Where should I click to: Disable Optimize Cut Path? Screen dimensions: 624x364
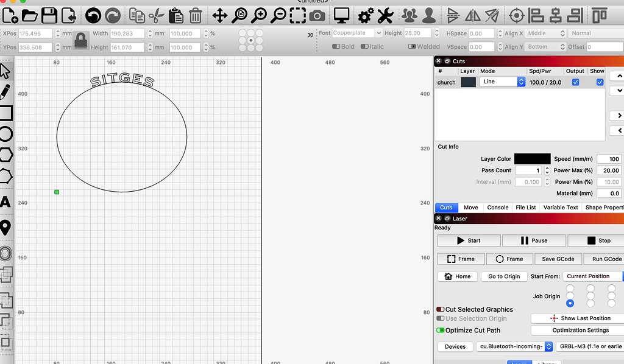(440, 330)
